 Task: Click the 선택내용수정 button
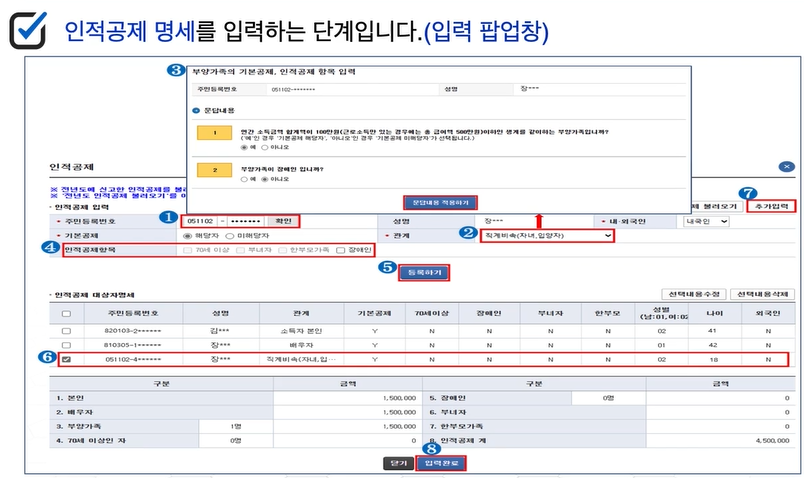tap(694, 294)
